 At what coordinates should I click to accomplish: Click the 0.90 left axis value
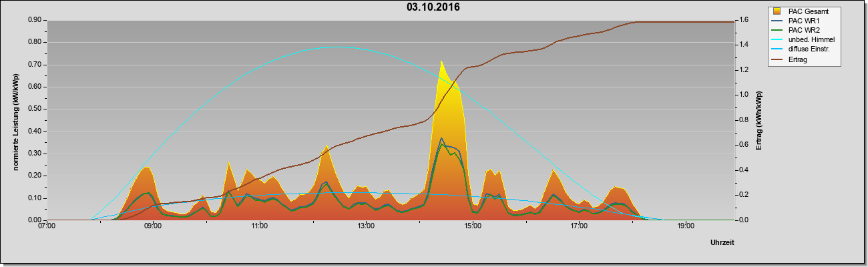pos(35,20)
